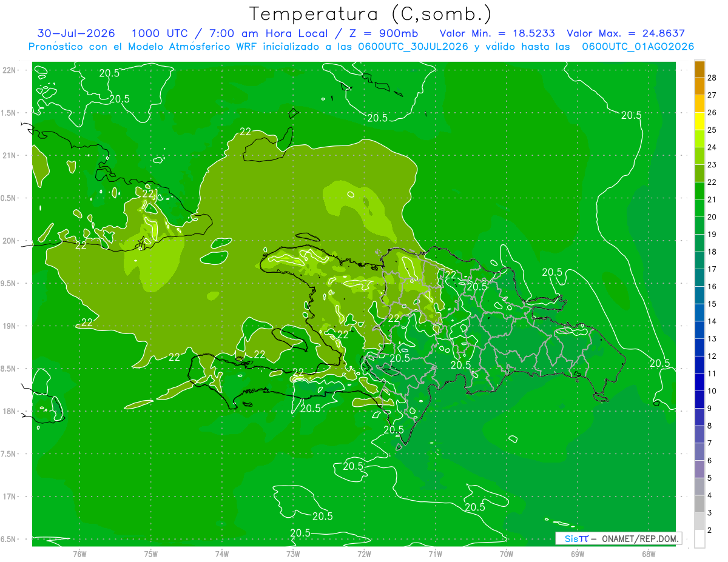Image resolution: width=728 pixels, height=562 pixels.
Task: Pick the olive-green swatch between 22 and 23
Action: pyautogui.click(x=699, y=173)
